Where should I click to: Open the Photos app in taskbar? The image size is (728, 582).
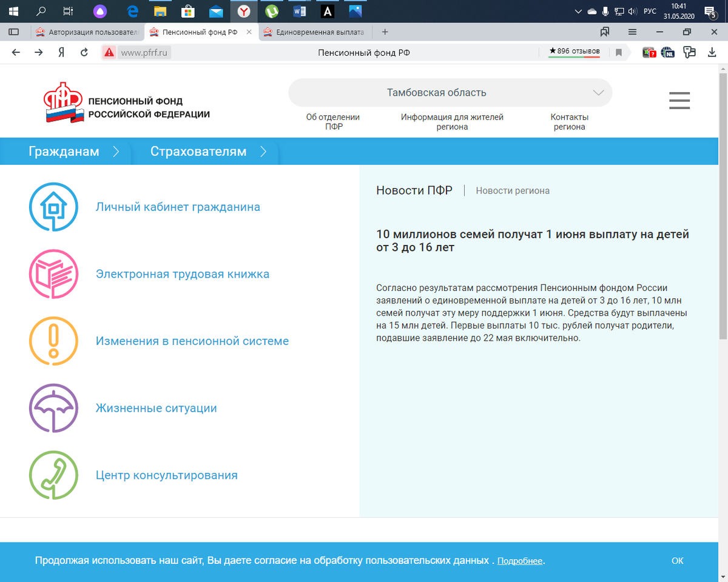356,11
